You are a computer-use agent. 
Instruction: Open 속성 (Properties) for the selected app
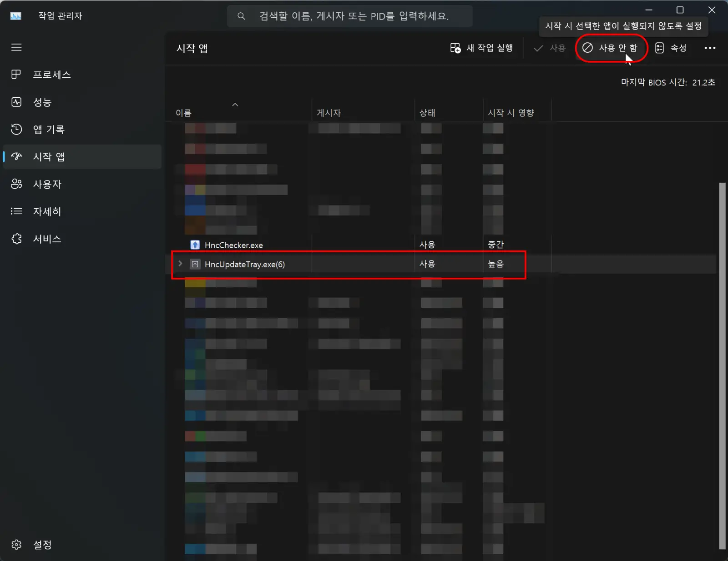(x=671, y=48)
